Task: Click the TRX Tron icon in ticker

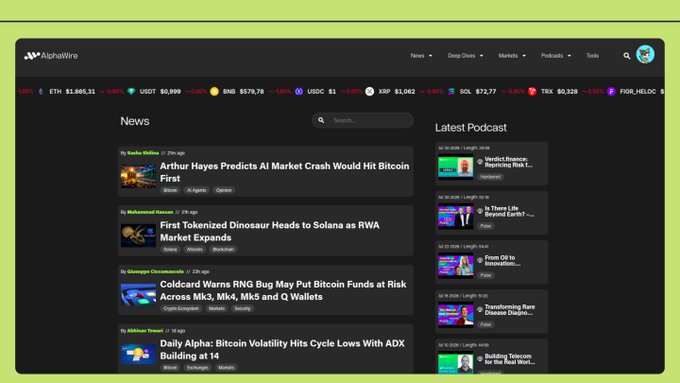Action: [x=532, y=92]
